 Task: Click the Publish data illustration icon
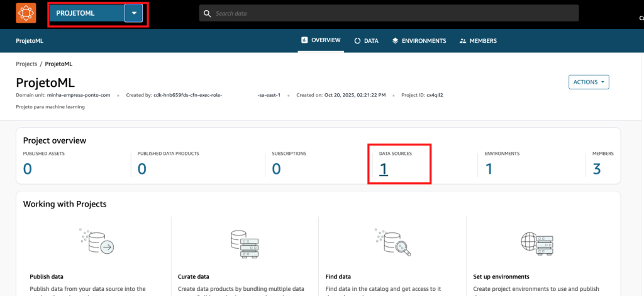pos(97,242)
